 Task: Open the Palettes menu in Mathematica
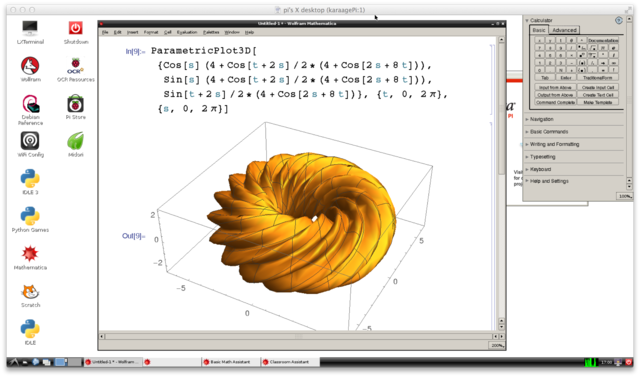(x=211, y=32)
